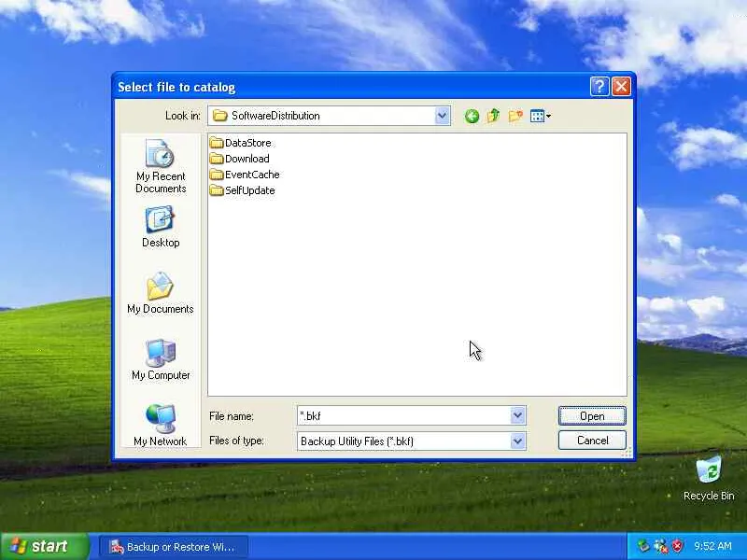Viewport: 747px width, 560px height.
Task: Select the DataStore folder icon
Action: tap(217, 143)
